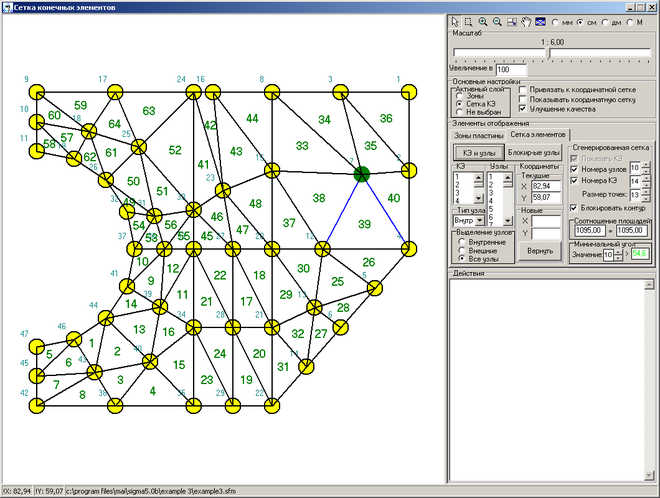The image size is (660, 498).
Task: Activate the zoom in magnifier
Action: 483,22
